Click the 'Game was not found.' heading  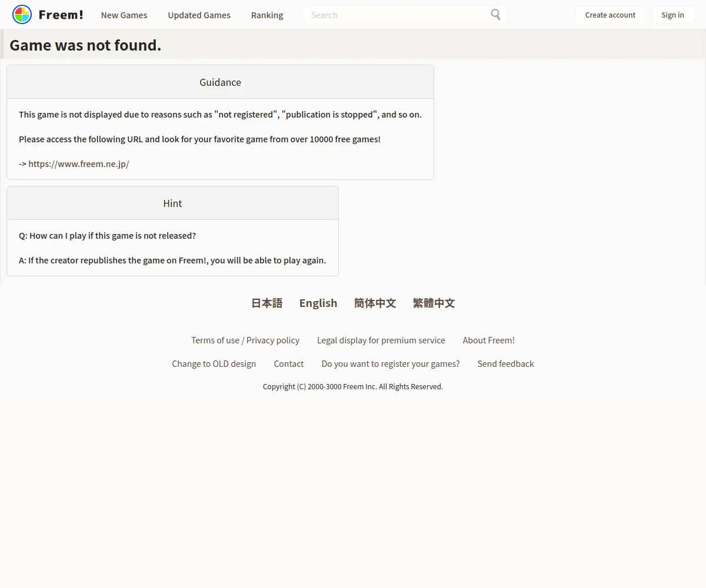[85, 45]
